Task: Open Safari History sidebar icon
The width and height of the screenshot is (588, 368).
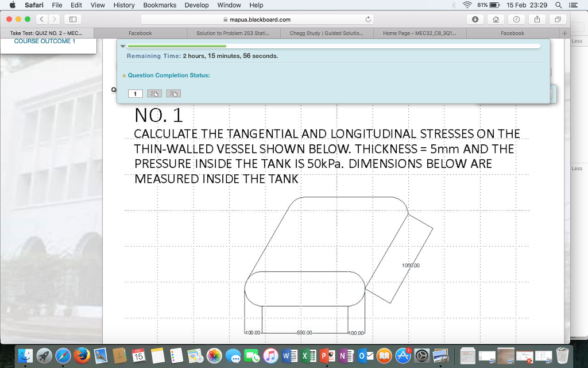Action: (x=516, y=19)
